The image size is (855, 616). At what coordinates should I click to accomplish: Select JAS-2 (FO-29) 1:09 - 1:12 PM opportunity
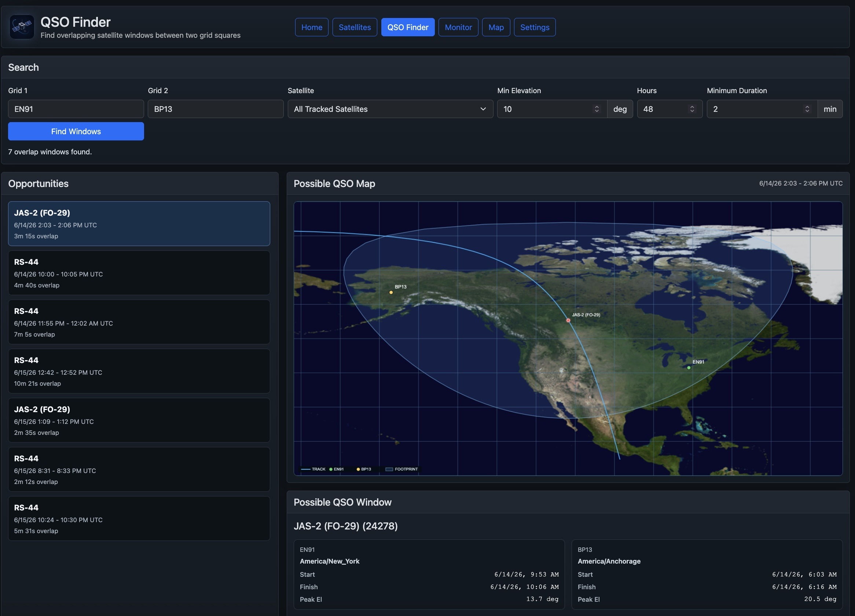tap(139, 420)
